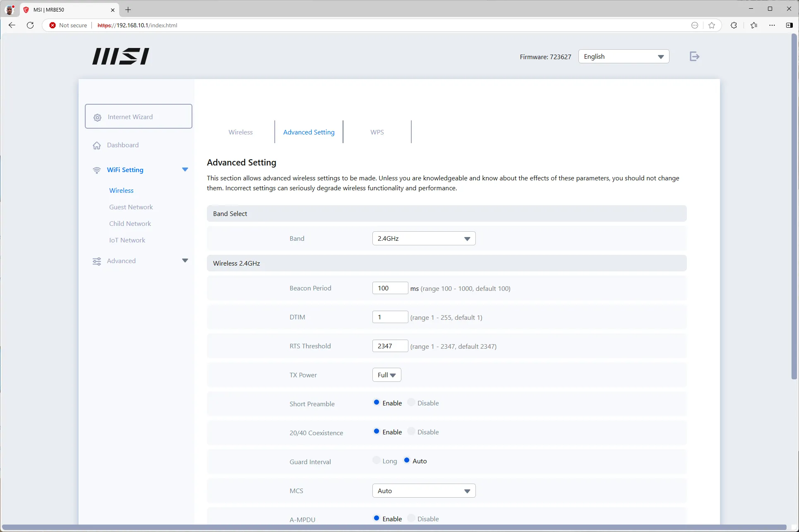Screen dimensions: 799x532
Task: Switch to the Wireless tab
Action: coord(240,132)
